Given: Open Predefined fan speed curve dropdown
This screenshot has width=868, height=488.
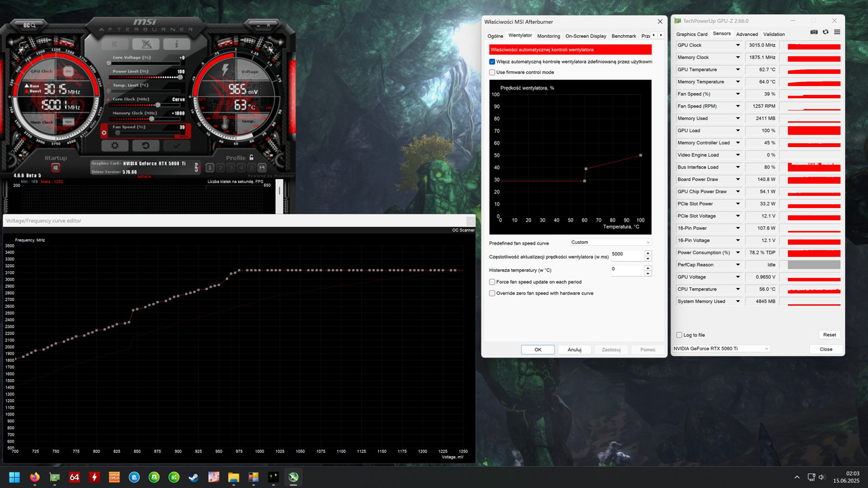Looking at the screenshot, I should click(x=610, y=242).
